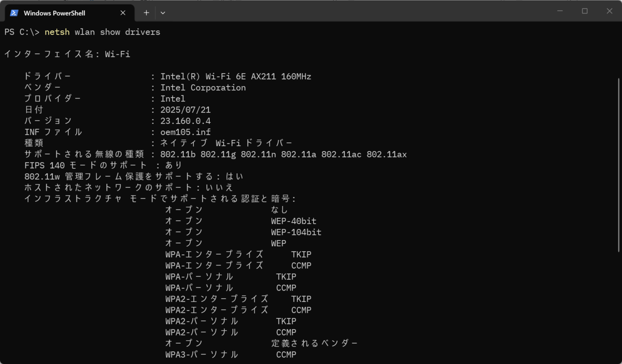Click 'ホストされたネットワークのサポート' line
This screenshot has height=364, width=622.
click(x=129, y=187)
